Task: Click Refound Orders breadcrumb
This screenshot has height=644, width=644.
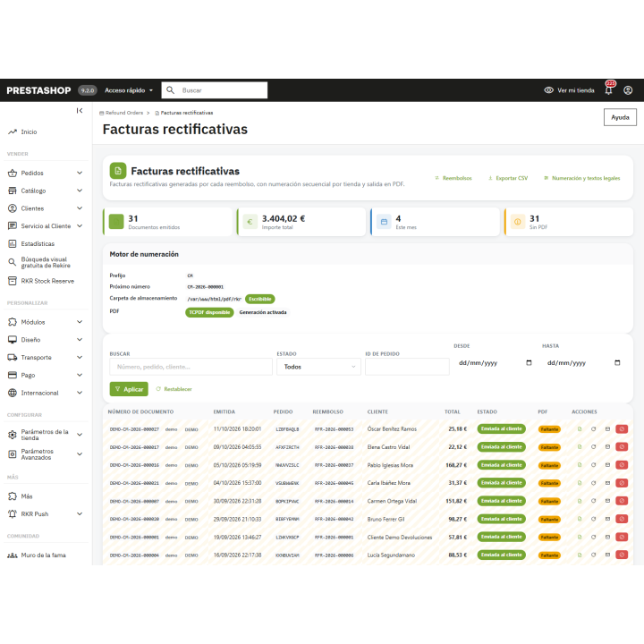Action: (x=121, y=113)
